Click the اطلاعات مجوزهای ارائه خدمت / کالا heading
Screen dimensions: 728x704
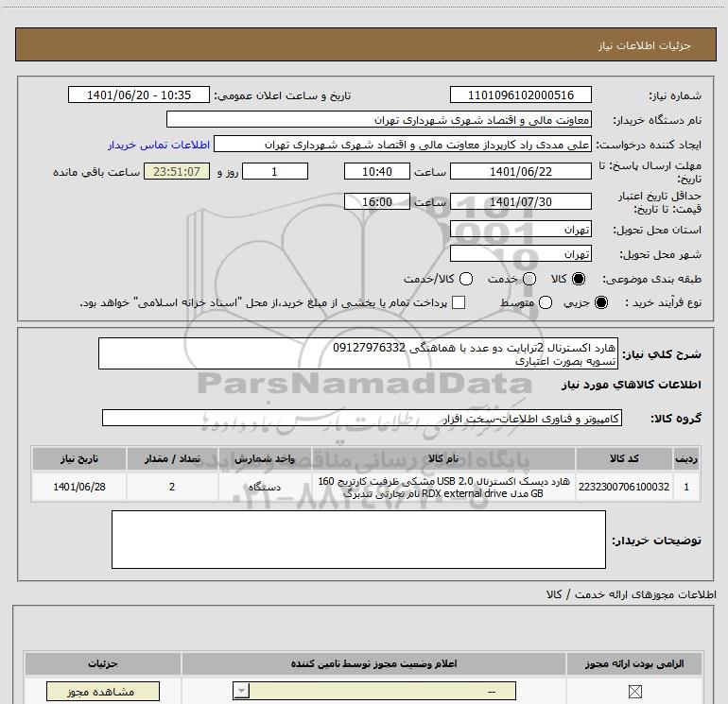[x=631, y=594]
